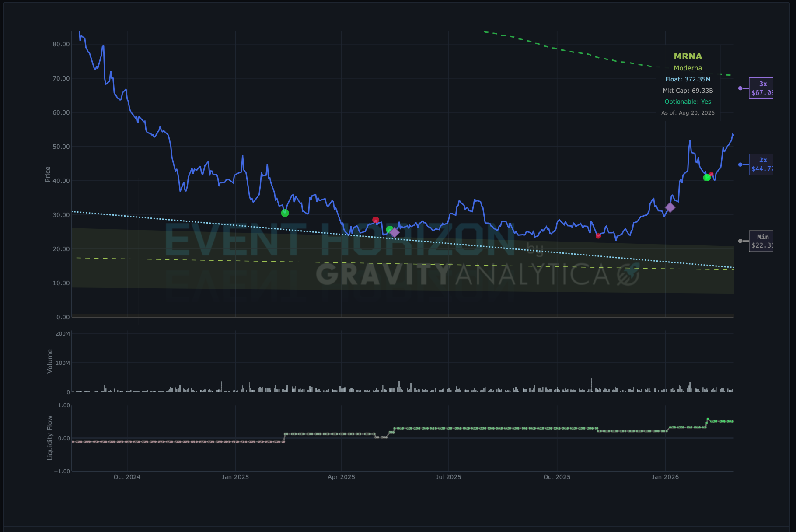Click the Apr 2025 date axis label
Image resolution: width=796 pixels, height=532 pixels.
(342, 477)
